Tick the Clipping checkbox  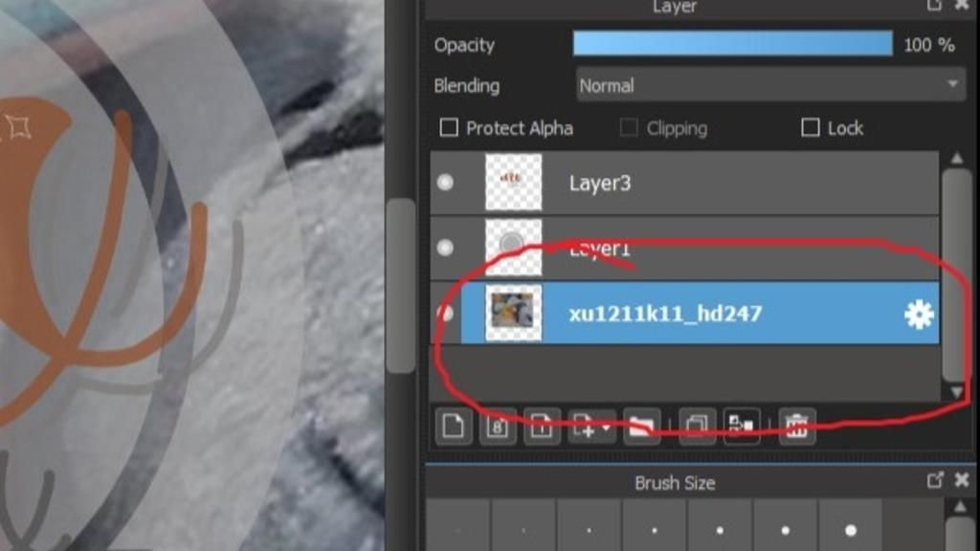[x=629, y=128]
